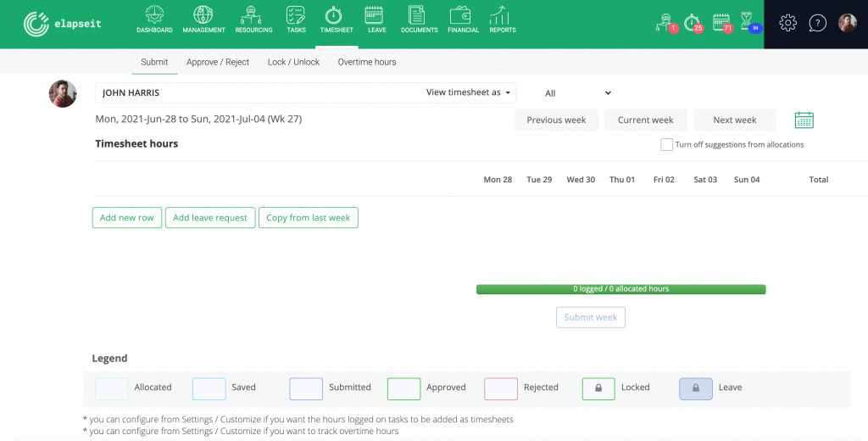Click the Tue 29 column header

(x=539, y=180)
